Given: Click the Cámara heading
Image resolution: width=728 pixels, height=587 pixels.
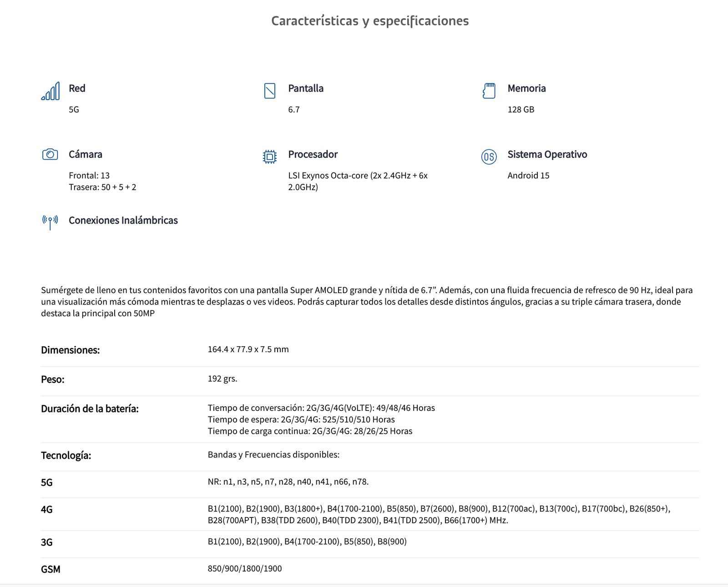Looking at the screenshot, I should (x=86, y=154).
